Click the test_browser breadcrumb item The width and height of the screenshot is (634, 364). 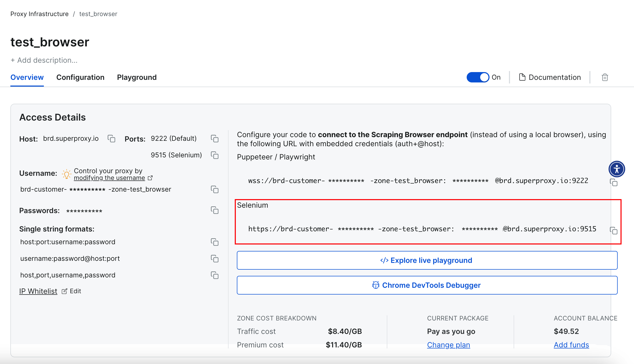pyautogui.click(x=98, y=14)
